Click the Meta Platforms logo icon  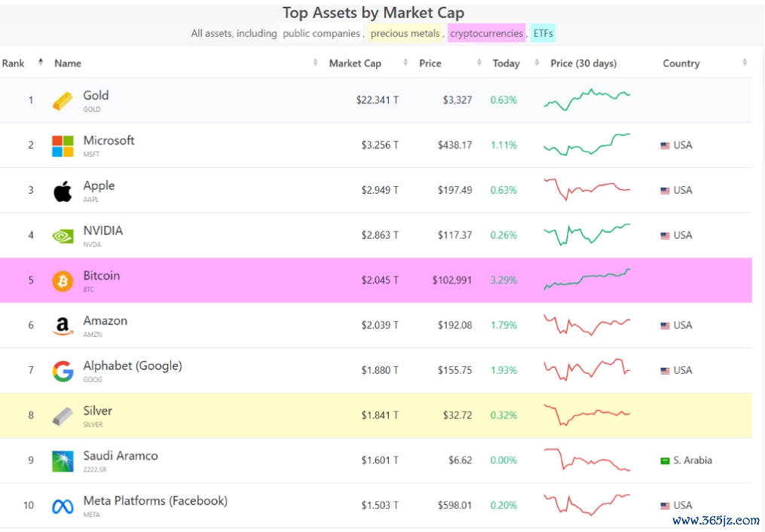click(x=63, y=506)
